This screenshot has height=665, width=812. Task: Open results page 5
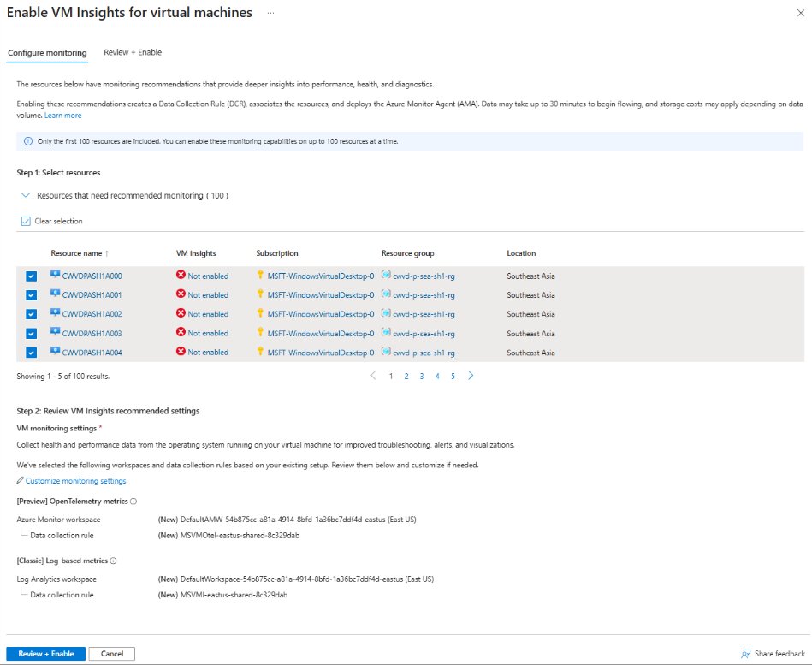(x=453, y=377)
